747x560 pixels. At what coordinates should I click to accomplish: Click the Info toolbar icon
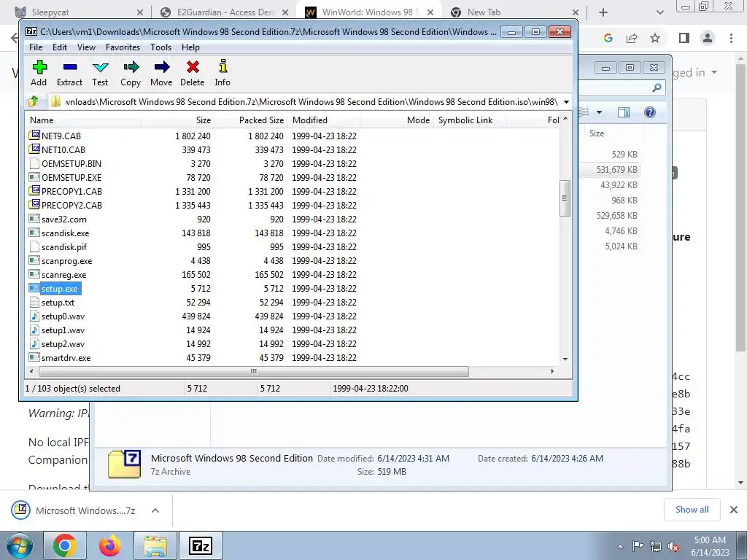[222, 67]
